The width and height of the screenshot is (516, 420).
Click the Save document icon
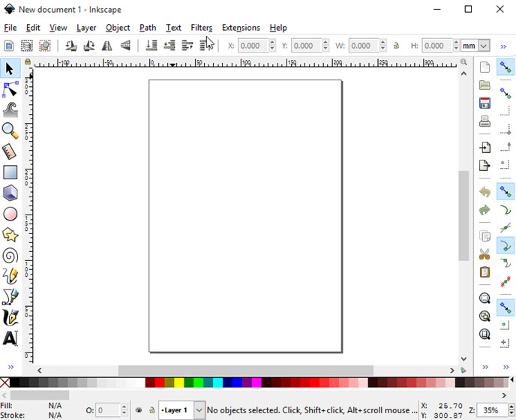point(484,103)
